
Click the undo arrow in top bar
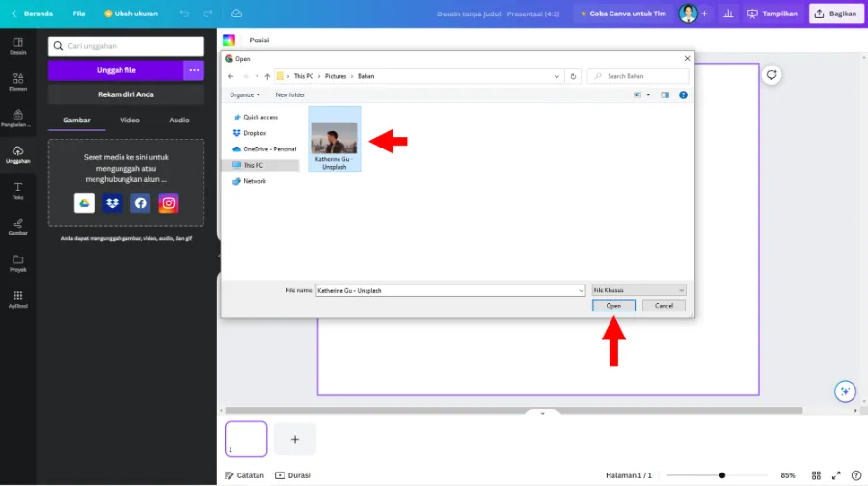coord(184,13)
